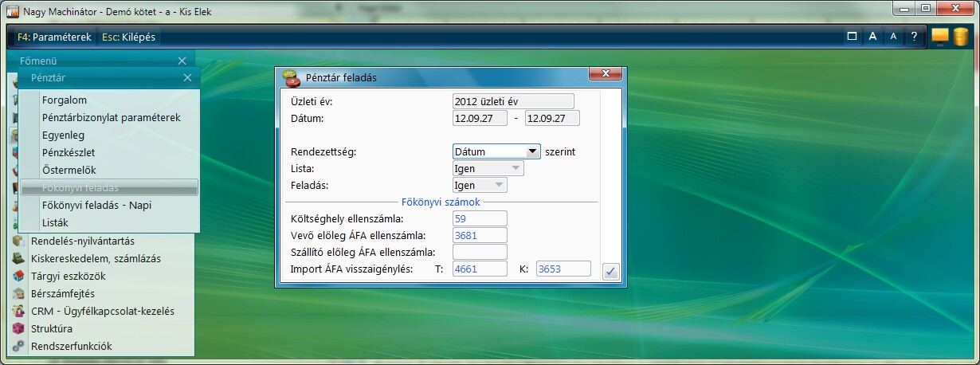The width and height of the screenshot is (980, 365).
Task: Click the larger A font size icon
Action: point(872,37)
